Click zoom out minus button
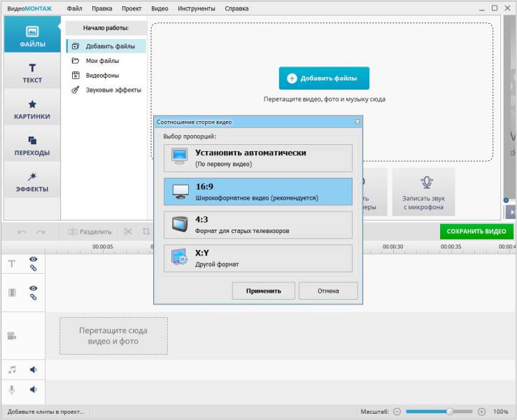 click(x=397, y=412)
